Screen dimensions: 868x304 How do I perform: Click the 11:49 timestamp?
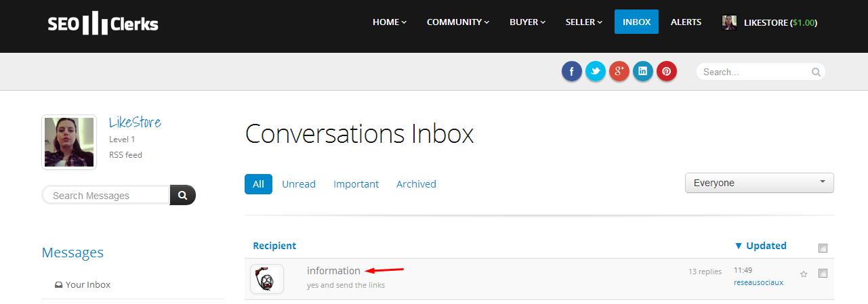pos(743,270)
